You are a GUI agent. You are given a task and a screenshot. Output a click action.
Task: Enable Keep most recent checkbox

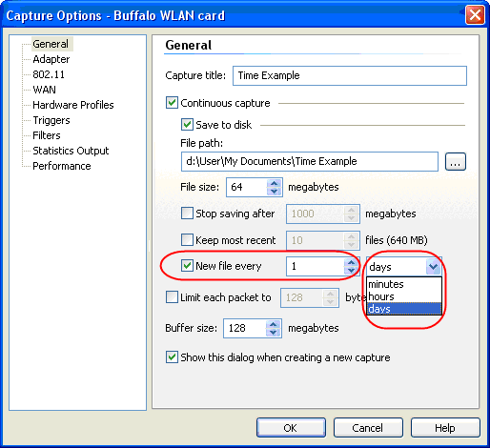[x=187, y=240]
